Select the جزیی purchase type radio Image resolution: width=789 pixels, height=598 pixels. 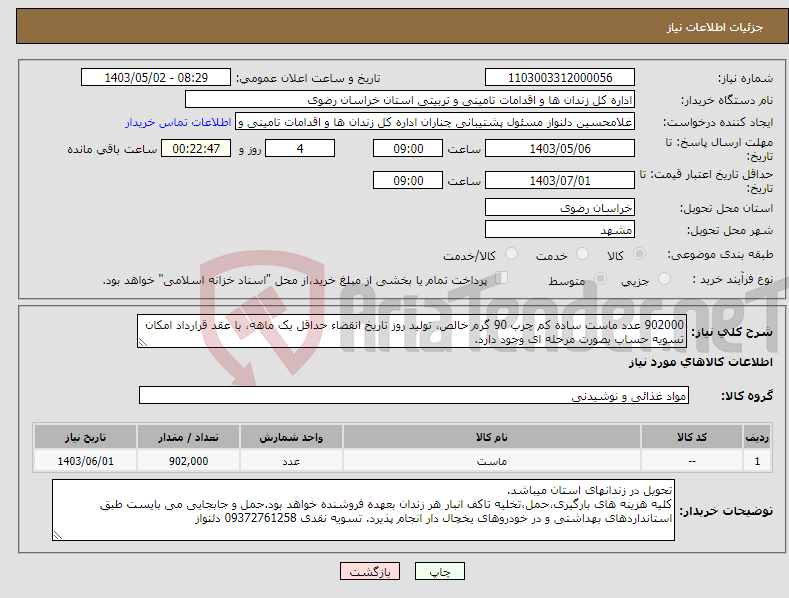tap(664, 279)
